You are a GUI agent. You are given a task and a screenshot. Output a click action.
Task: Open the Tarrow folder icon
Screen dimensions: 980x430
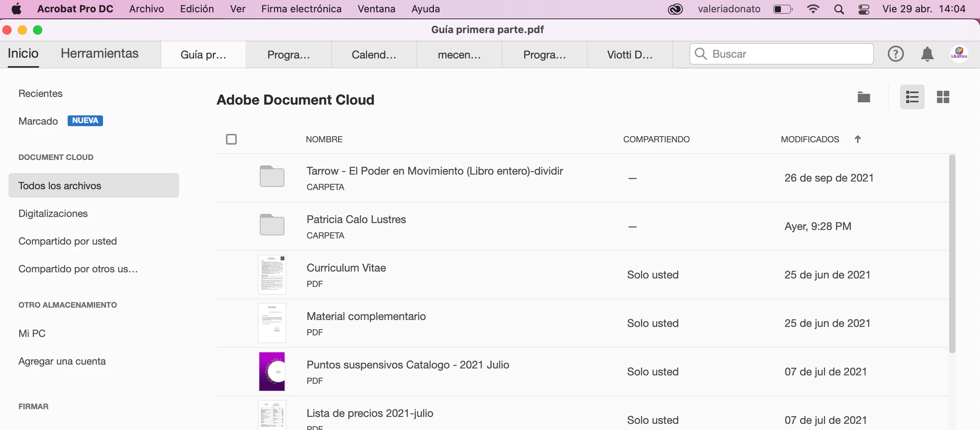[x=272, y=177]
